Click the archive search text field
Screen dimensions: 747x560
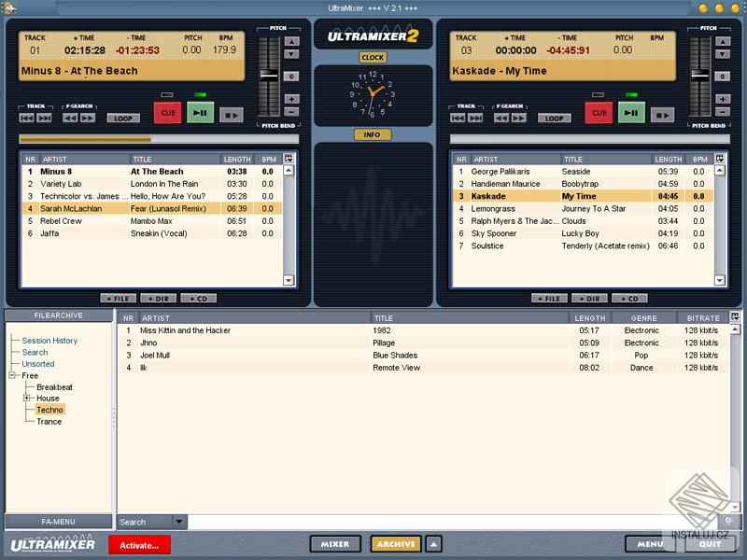click(453, 522)
